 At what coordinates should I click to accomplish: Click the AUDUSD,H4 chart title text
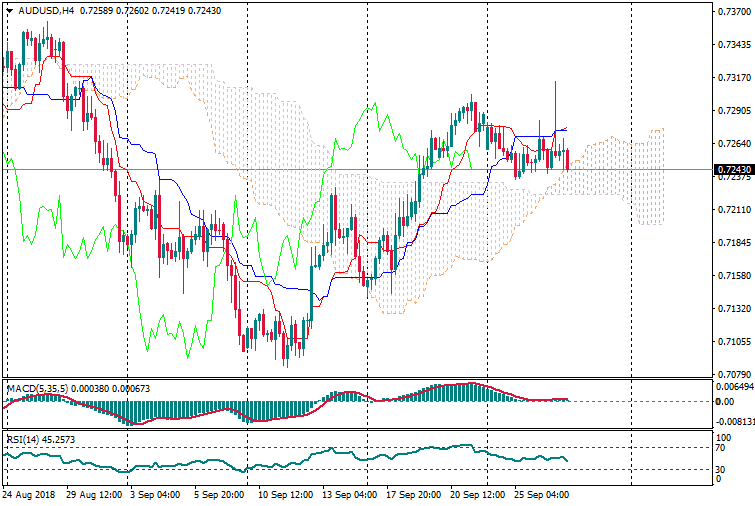pyautogui.click(x=46, y=11)
